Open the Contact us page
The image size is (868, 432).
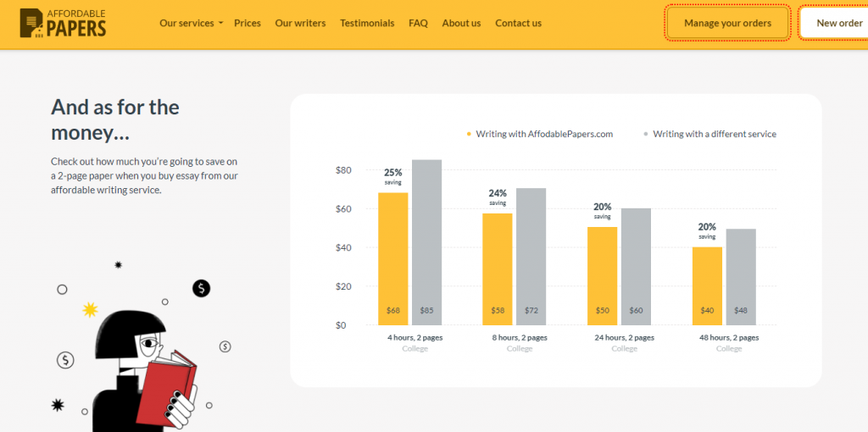pos(519,23)
